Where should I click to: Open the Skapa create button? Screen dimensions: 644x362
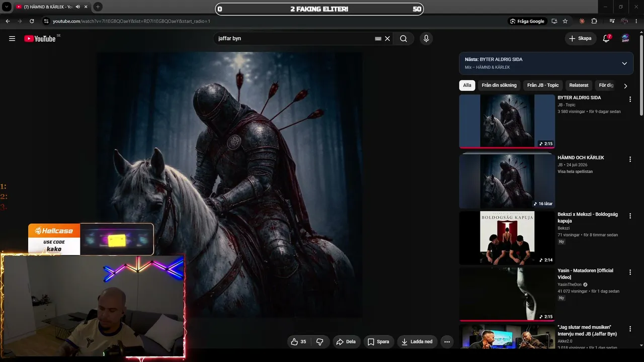pyautogui.click(x=580, y=38)
